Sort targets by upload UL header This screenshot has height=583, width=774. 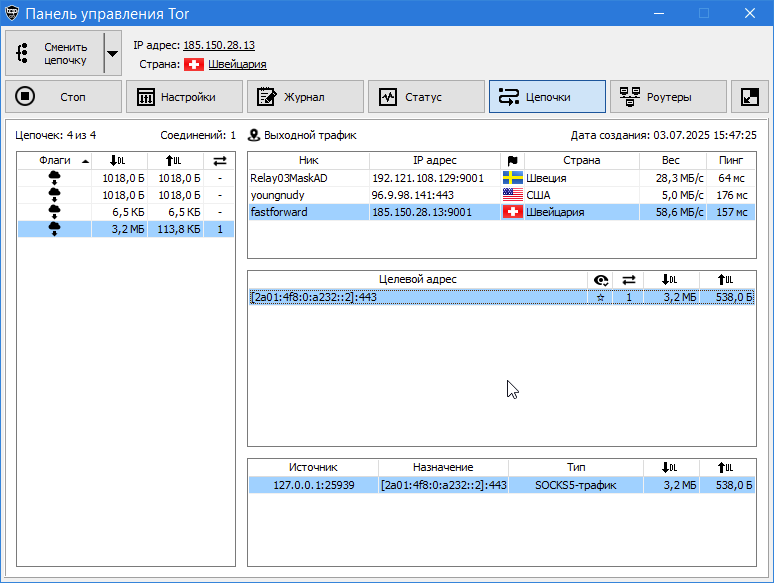point(727,280)
